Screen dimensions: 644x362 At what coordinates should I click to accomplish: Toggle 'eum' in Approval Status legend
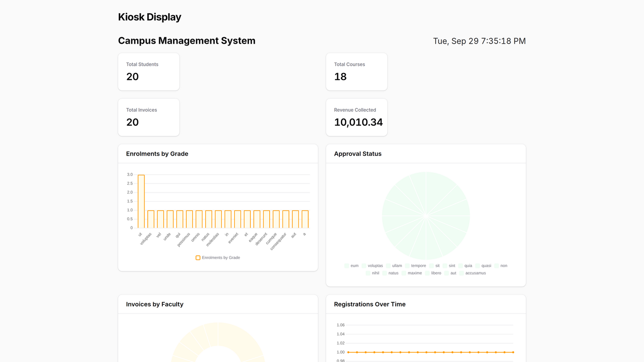coord(351,266)
